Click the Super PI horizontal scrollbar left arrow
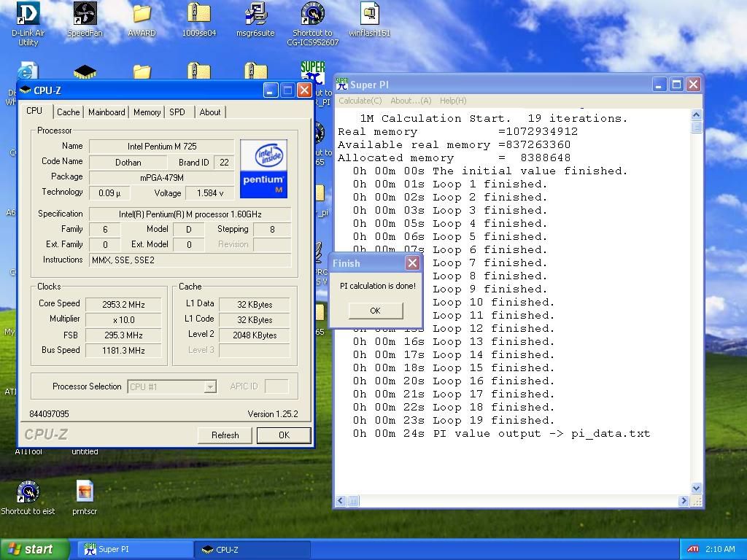This screenshot has width=747, height=560. coord(341,500)
